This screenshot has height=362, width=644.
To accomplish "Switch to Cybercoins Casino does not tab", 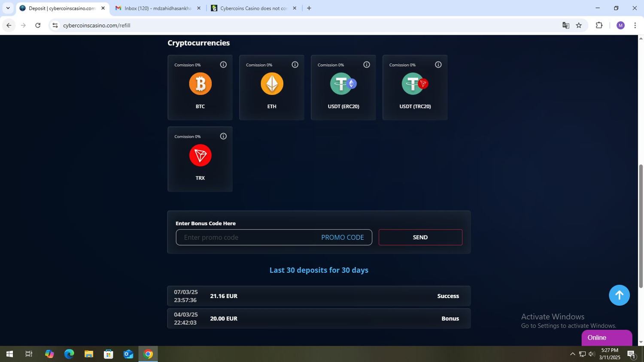I will click(x=253, y=8).
